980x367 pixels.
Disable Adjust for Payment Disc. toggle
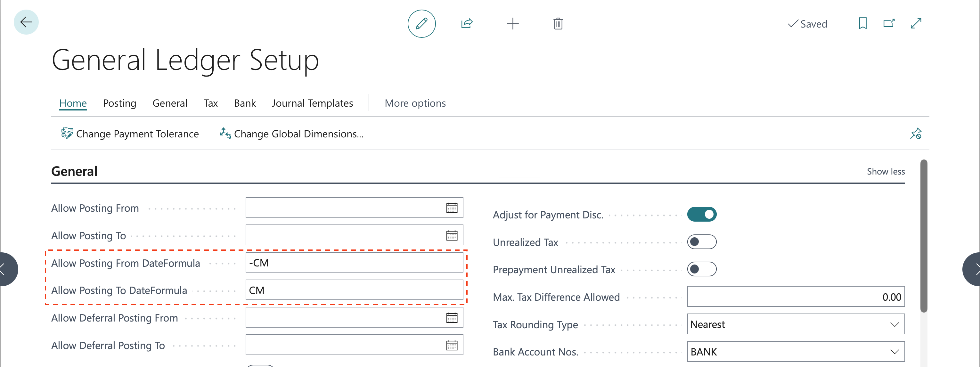(701, 215)
